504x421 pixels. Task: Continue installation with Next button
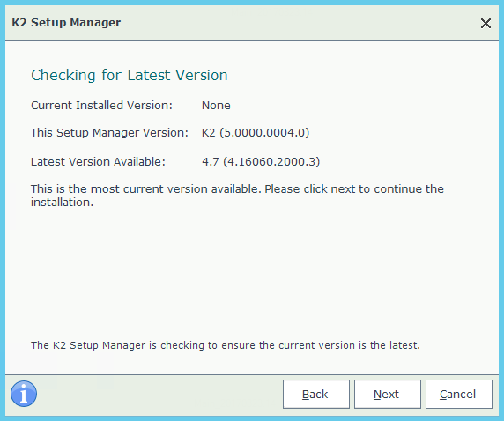click(x=388, y=394)
